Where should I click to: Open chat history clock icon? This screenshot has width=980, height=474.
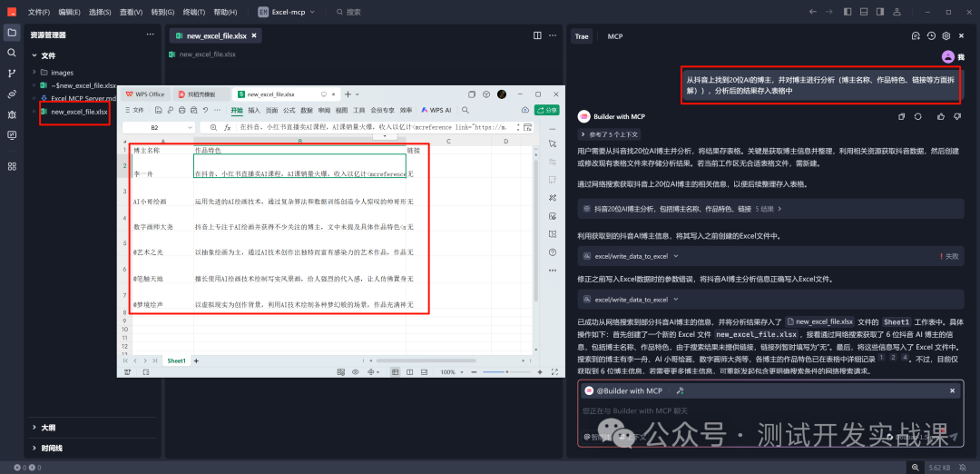pos(931,35)
